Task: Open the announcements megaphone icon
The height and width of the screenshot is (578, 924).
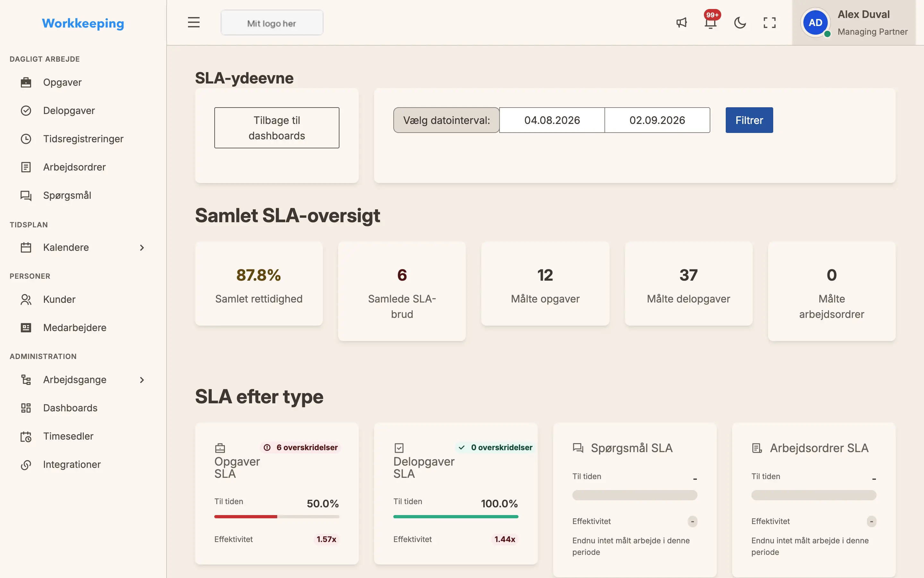Action: (x=681, y=22)
